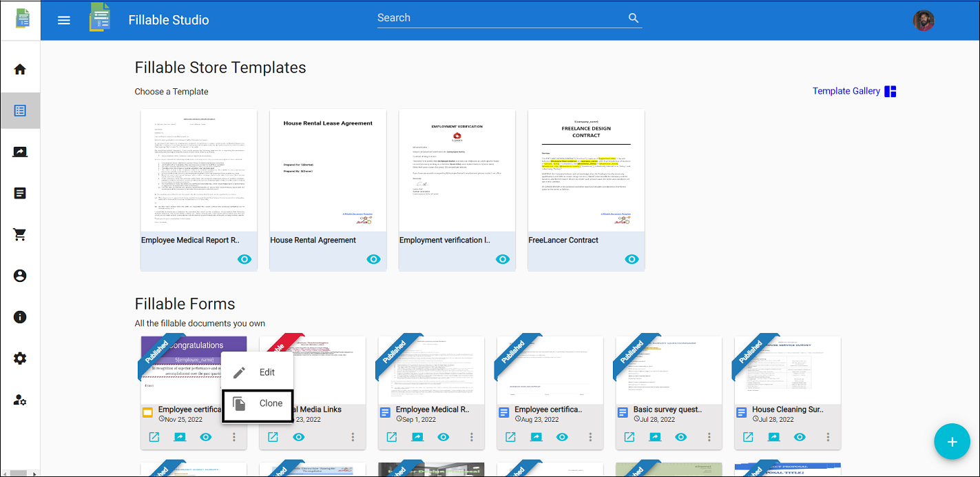This screenshot has width=980, height=477.
Task: Click the 'FreeLancer Contract' template name
Action: pyautogui.click(x=563, y=240)
